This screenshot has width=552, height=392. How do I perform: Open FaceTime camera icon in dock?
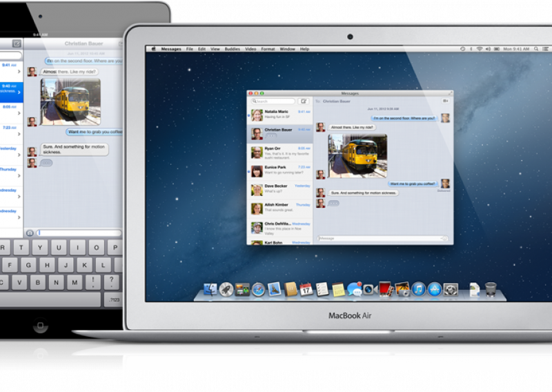tap(369, 289)
